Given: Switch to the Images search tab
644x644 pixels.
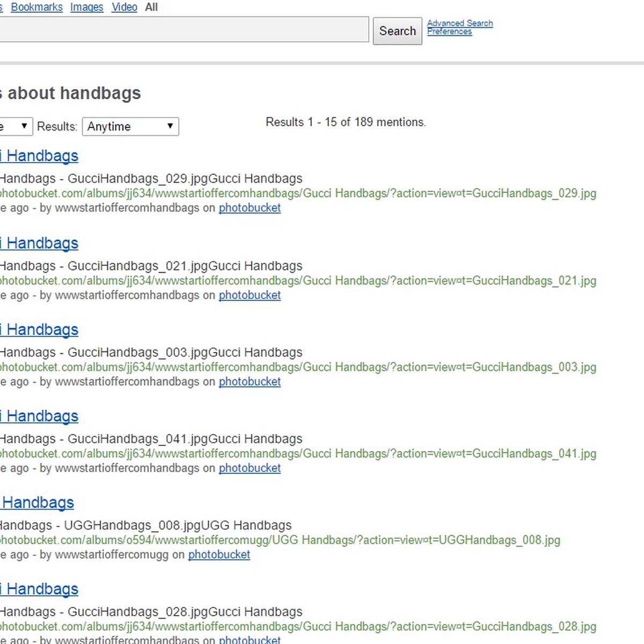Looking at the screenshot, I should click(x=86, y=8).
